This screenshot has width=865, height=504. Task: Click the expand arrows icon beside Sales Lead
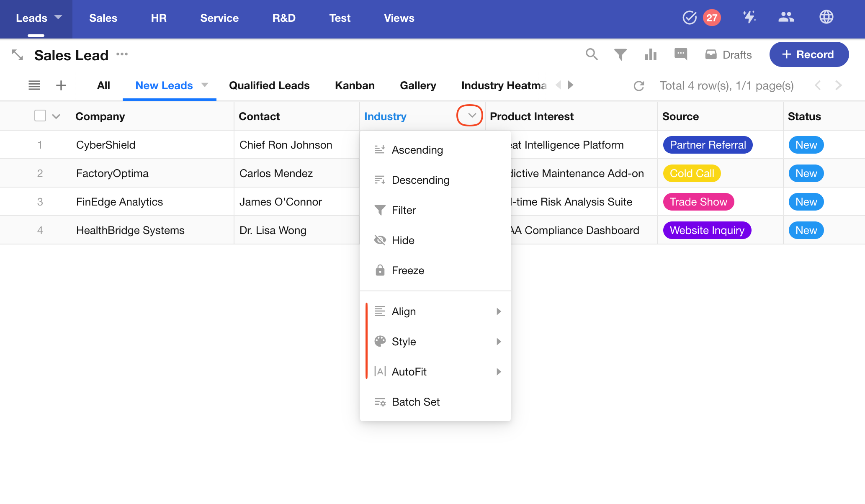click(x=18, y=55)
